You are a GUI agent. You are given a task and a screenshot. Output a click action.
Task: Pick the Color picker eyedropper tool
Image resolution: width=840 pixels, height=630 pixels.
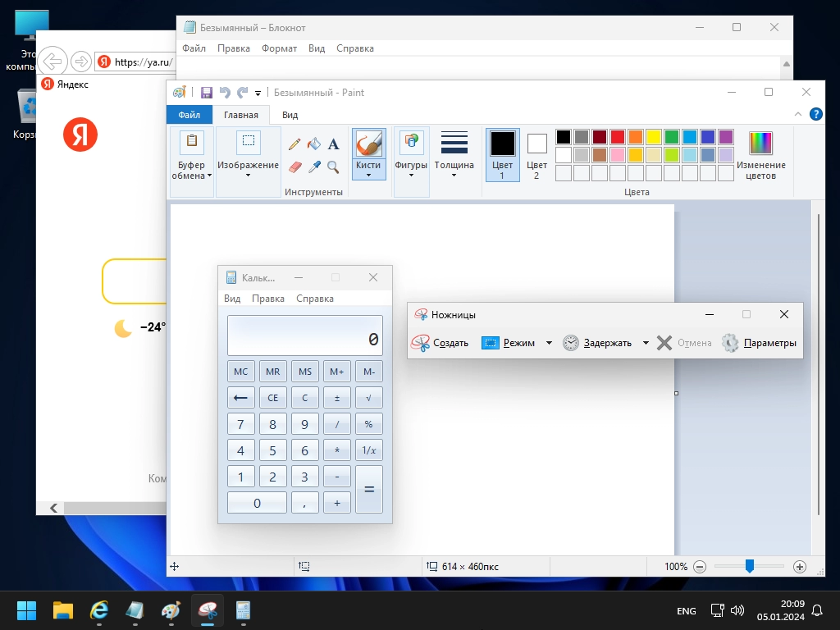[313, 167]
